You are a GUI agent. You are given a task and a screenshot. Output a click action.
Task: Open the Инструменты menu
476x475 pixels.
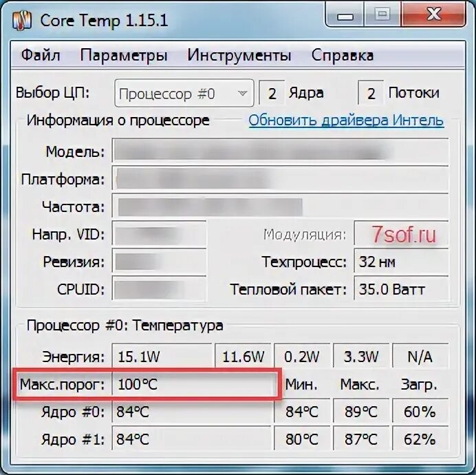(239, 56)
